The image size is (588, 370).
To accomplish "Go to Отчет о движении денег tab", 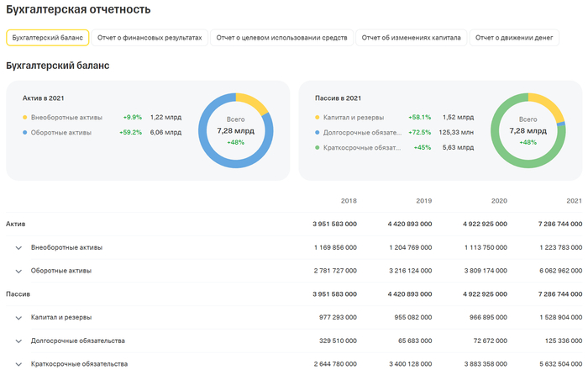I will (x=515, y=38).
